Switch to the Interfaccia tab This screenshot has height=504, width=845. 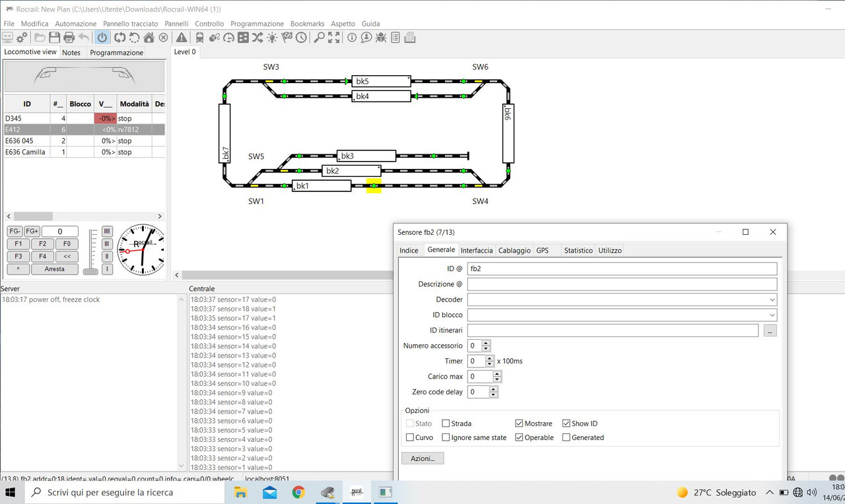pyautogui.click(x=477, y=251)
